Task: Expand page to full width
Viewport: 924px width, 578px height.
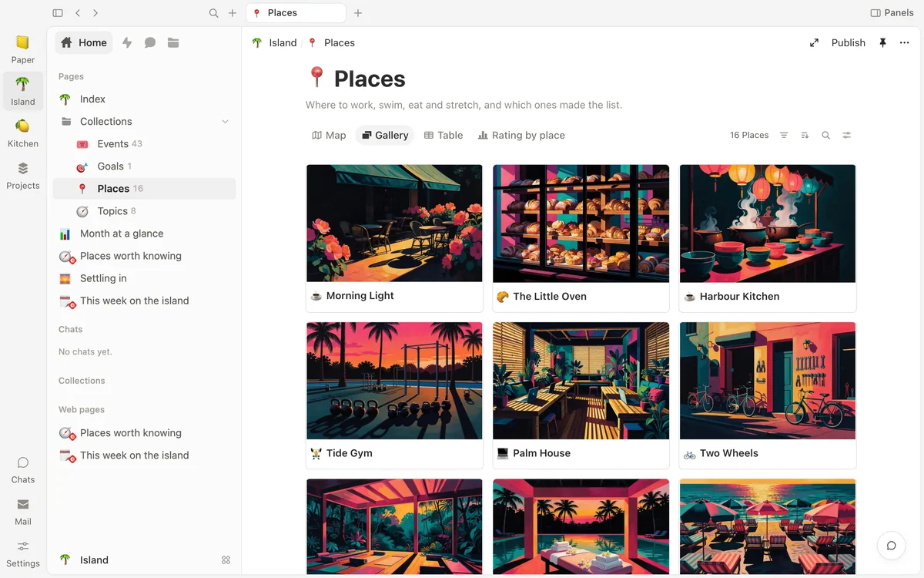Action: coord(814,43)
